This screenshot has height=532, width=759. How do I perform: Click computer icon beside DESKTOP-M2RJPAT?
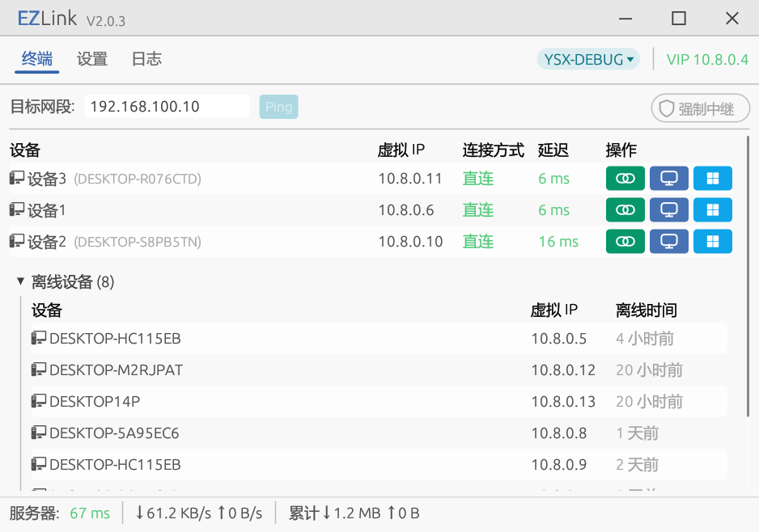pos(39,369)
